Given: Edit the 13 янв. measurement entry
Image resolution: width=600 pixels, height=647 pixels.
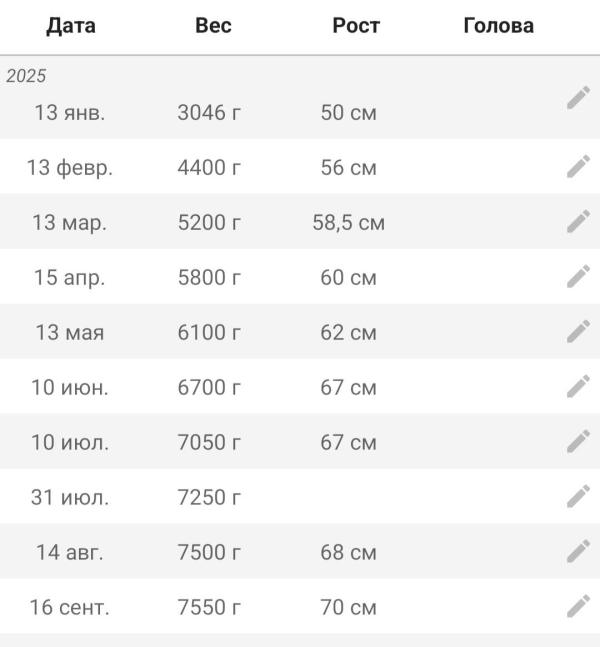Looking at the screenshot, I should [x=578, y=98].
